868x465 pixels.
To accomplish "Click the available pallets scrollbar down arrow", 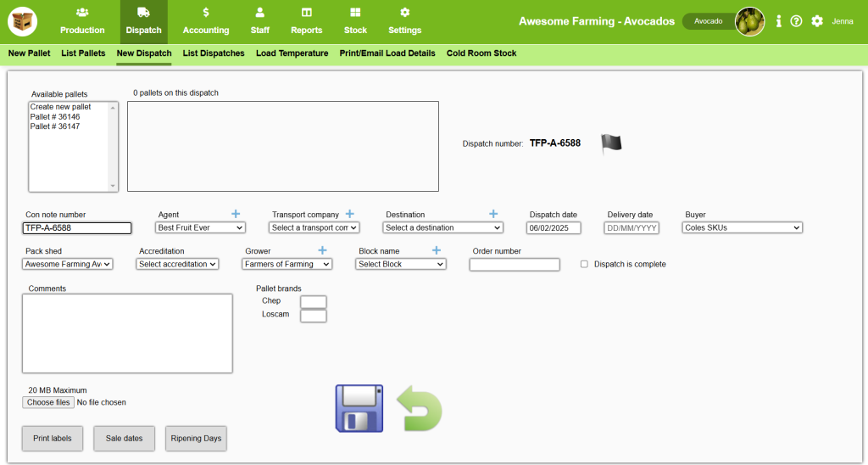I will 113,186.
